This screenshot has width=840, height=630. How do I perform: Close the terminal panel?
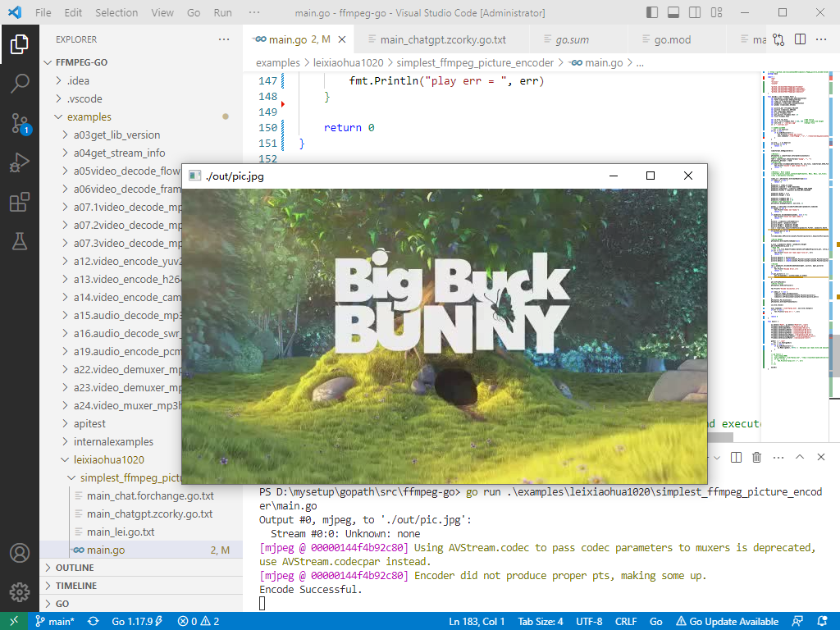coord(820,457)
